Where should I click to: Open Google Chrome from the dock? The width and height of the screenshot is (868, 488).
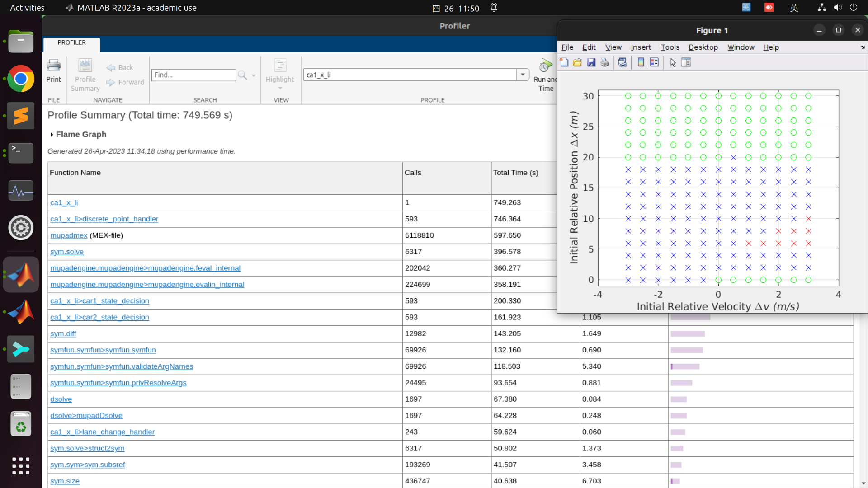pos(21,79)
